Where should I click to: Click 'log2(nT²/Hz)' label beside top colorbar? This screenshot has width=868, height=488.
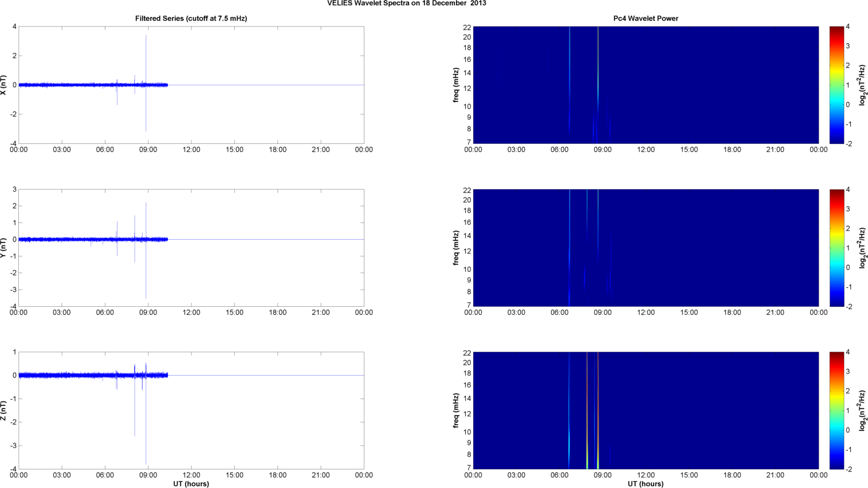[862, 85]
